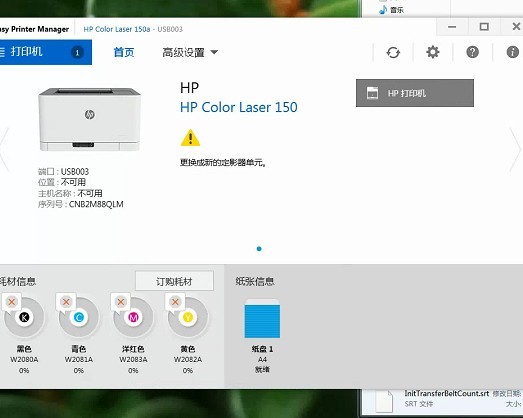Click the InitTransferBeltCount.srt file name
The image size is (523, 418).
tap(447, 393)
